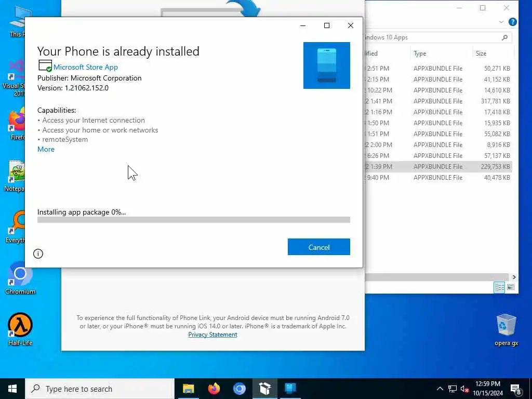The width and height of the screenshot is (532, 399).
Task: Click the horizontal scrollbar right arrow in Explorer
Action: 514,277
